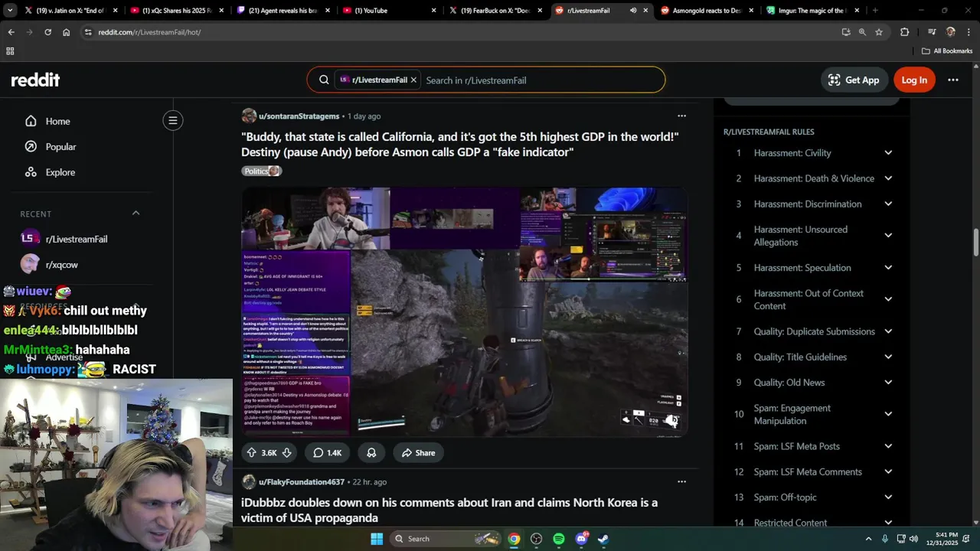The width and height of the screenshot is (980, 551).
Task: Open the Chrome apps grid icon
Action: [x=10, y=51]
